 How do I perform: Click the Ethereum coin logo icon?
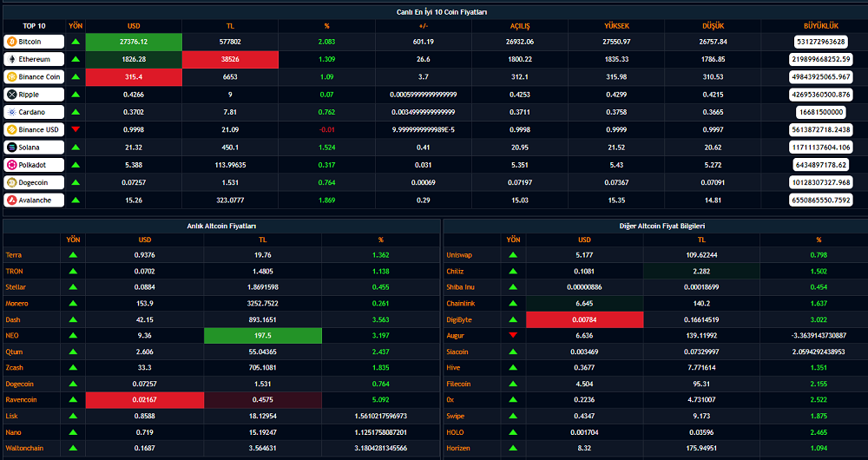[x=11, y=59]
